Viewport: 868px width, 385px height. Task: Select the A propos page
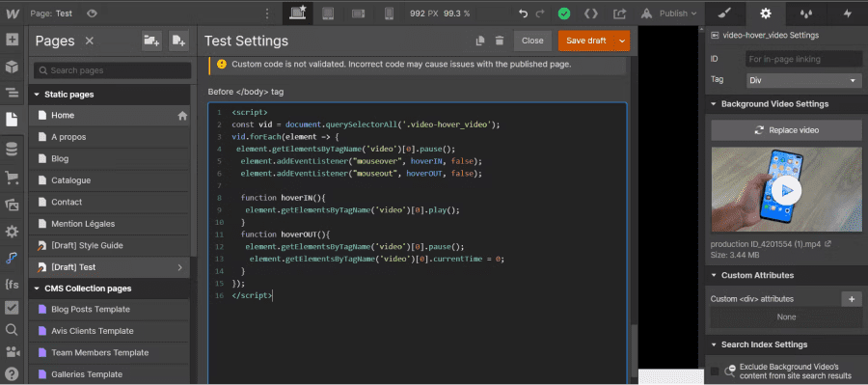[110, 137]
